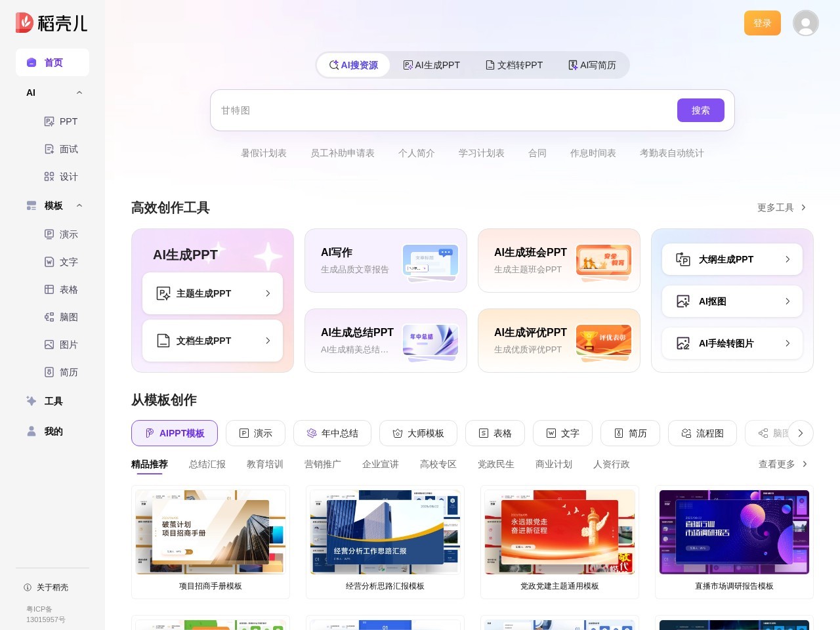Select the 大师模板 category
This screenshot has height=630, width=840.
pos(418,433)
